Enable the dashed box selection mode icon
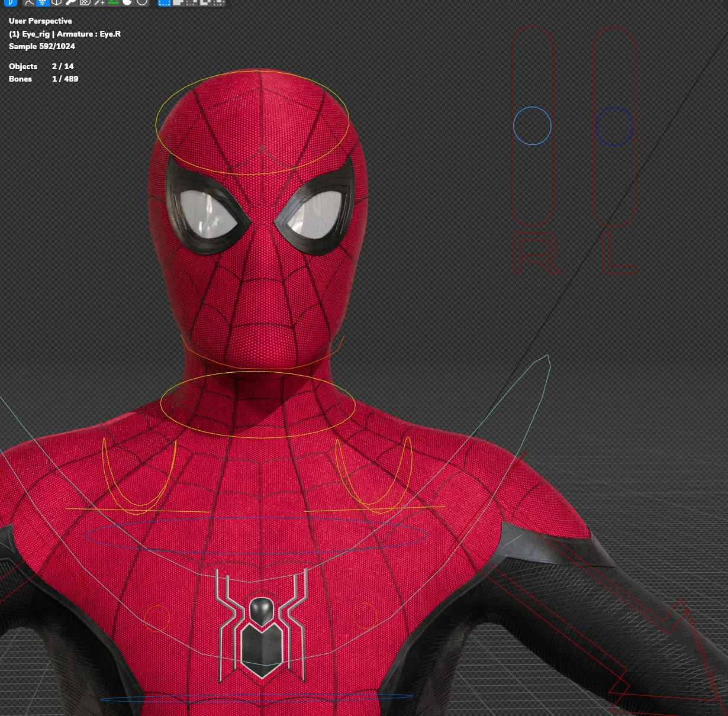 [166, 4]
